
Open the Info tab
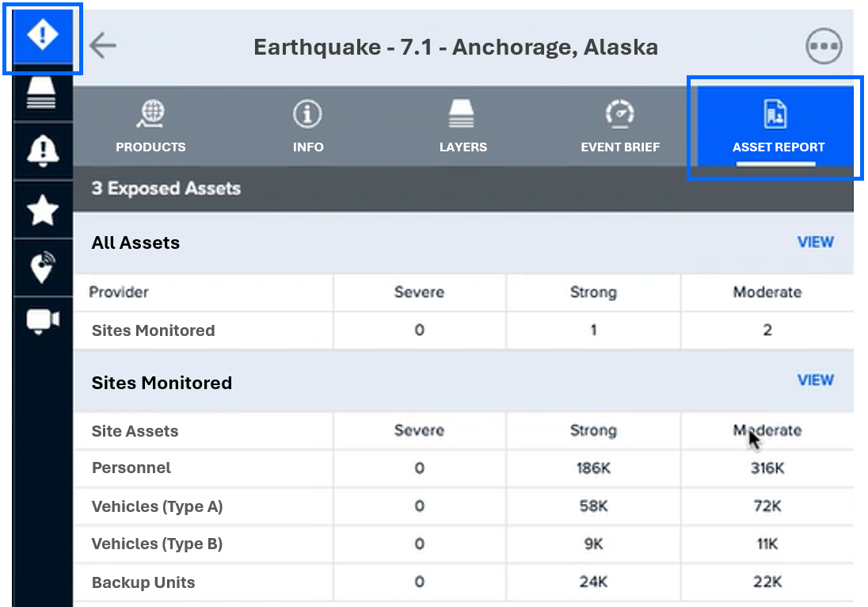click(307, 127)
